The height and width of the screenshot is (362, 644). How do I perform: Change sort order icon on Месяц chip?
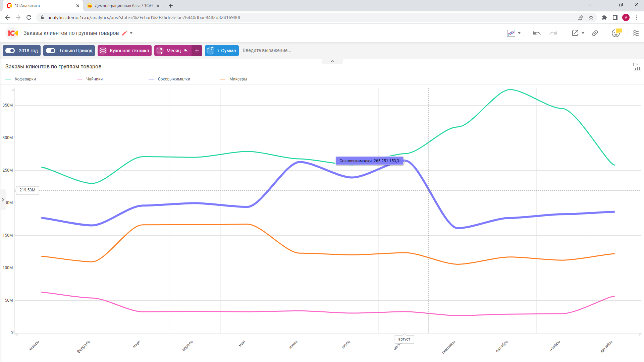point(186,51)
